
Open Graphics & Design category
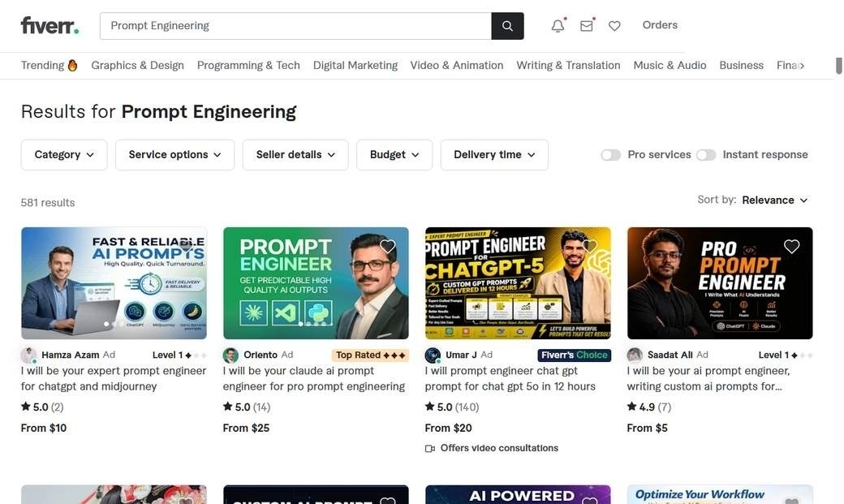click(137, 65)
